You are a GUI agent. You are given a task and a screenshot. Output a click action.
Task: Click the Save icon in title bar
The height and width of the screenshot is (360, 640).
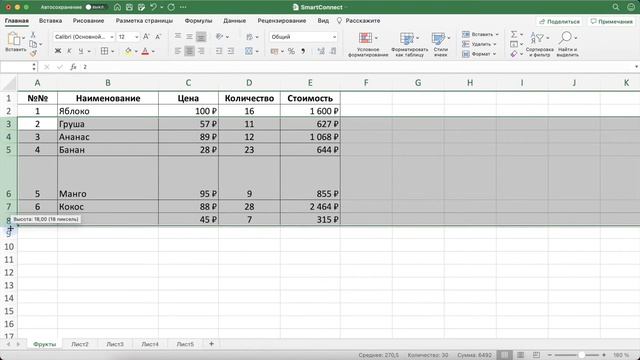coord(129,7)
